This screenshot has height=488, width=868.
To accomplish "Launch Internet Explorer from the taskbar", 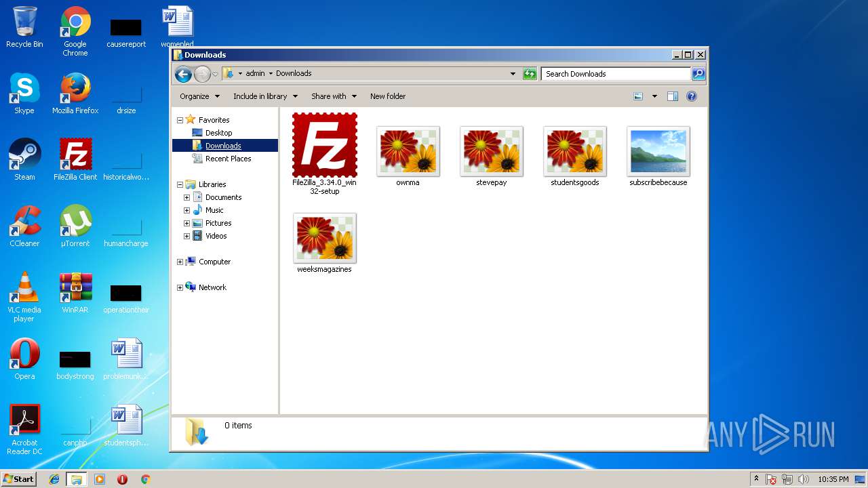I will 54,479.
